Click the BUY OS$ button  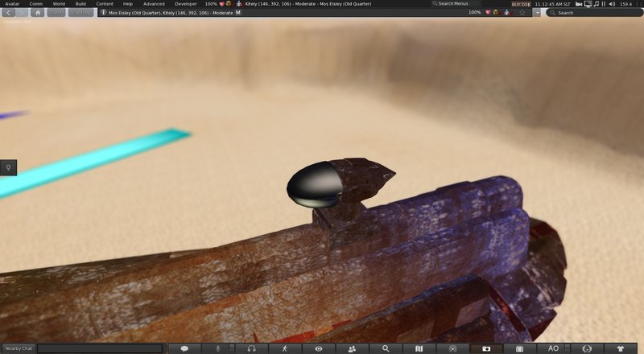click(x=521, y=4)
